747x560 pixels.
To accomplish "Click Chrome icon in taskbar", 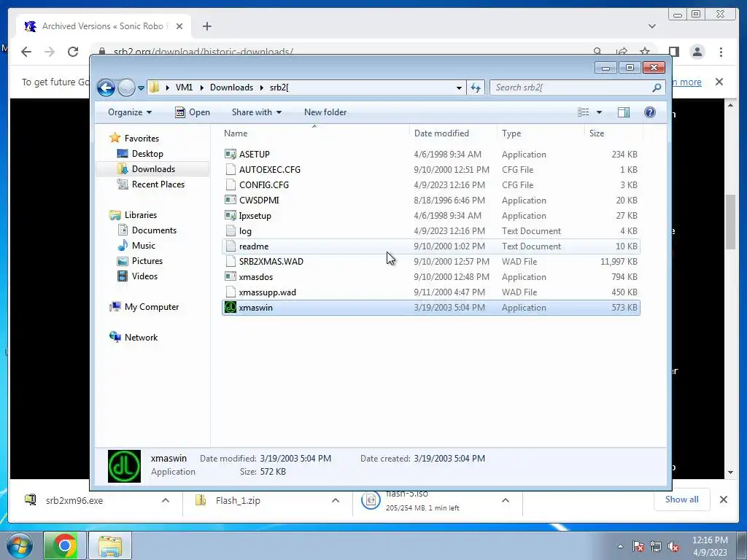I will pos(65,545).
